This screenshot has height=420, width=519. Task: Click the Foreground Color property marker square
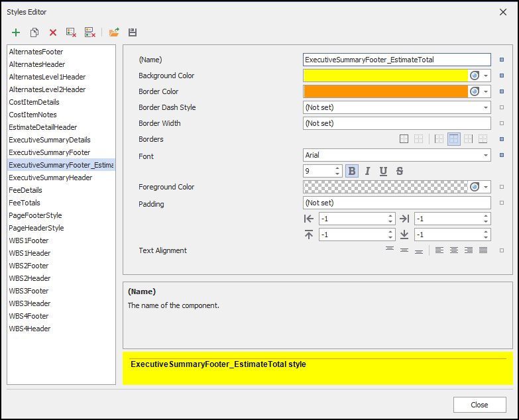[x=502, y=187]
